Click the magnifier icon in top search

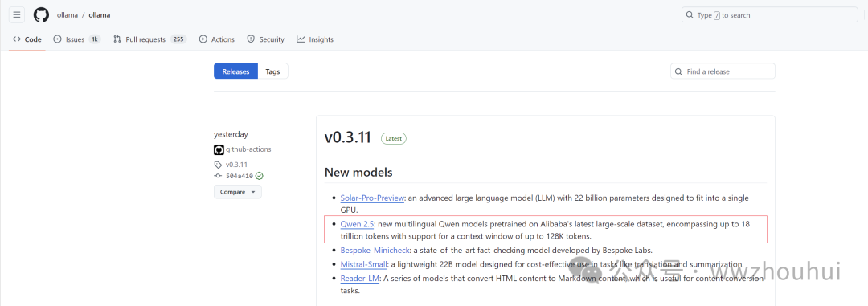pyautogui.click(x=690, y=15)
